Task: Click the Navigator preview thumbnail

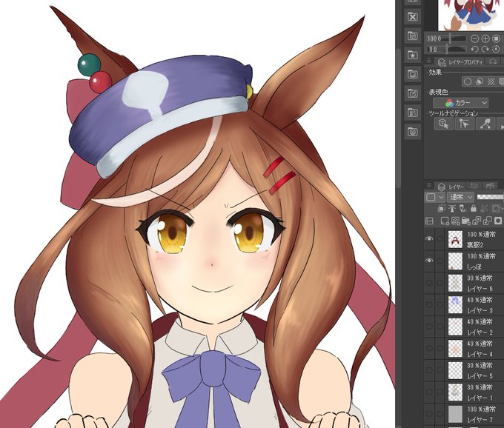Action: 471,15
